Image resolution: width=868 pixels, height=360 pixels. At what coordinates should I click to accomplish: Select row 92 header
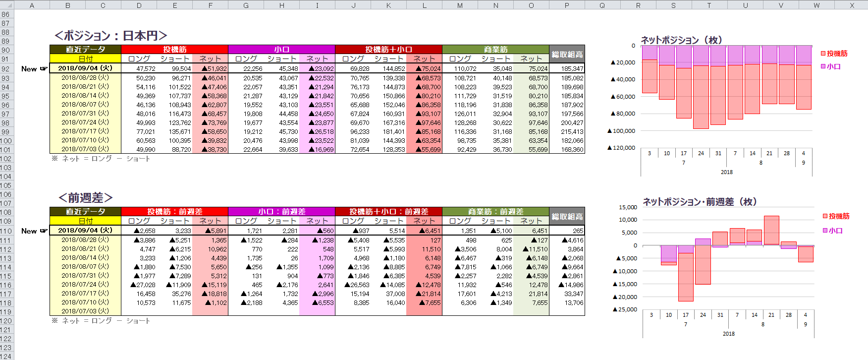coord(6,69)
